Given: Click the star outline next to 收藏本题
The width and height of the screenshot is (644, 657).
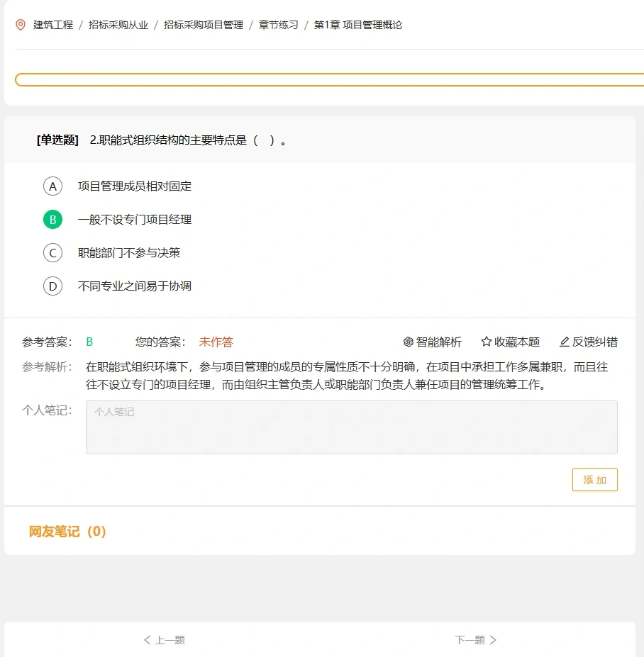Looking at the screenshot, I should point(487,342).
